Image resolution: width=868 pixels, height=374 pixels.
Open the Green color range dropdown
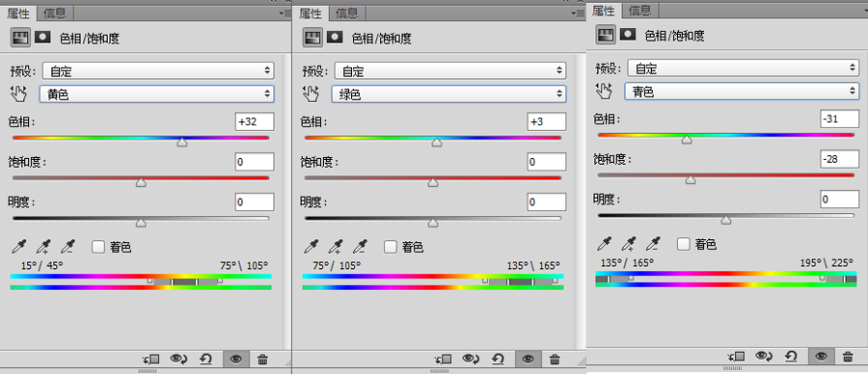448,94
